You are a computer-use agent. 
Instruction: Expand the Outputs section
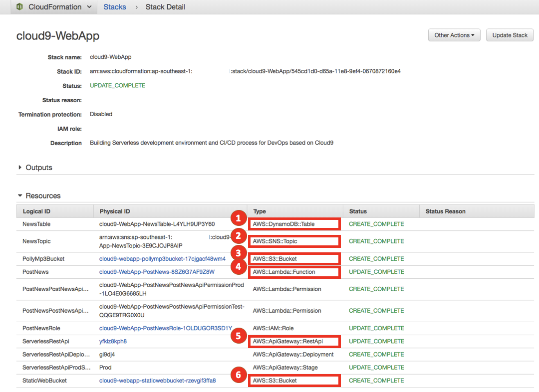tap(35, 167)
